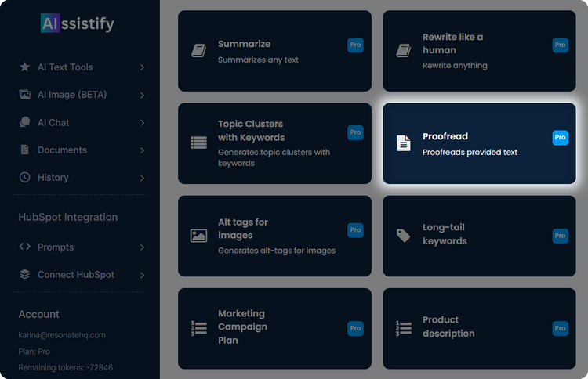The image size is (588, 379).
Task: Click the layers icon beside Connect HubSpot
Action: point(24,275)
